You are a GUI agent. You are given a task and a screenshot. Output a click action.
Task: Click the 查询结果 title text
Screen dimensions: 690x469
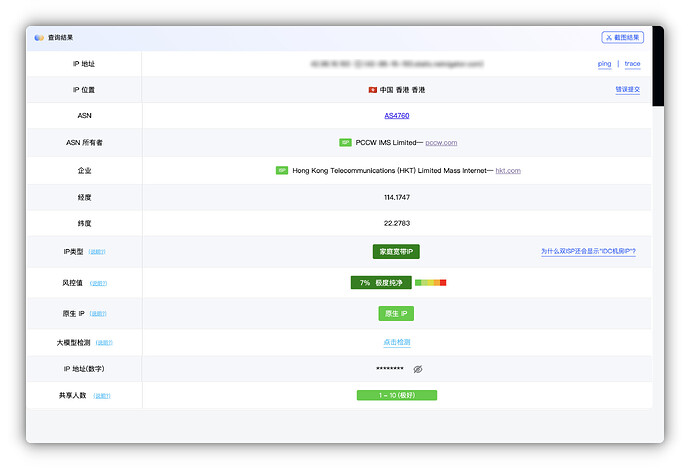pyautogui.click(x=61, y=38)
